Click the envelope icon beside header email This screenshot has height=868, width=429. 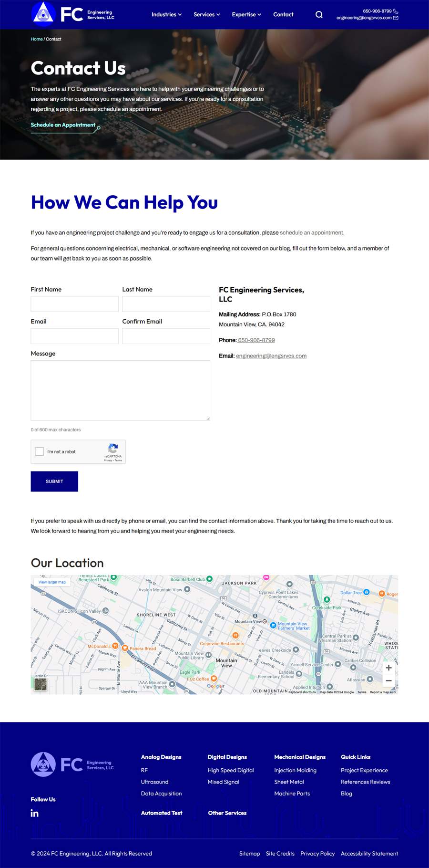tap(396, 18)
